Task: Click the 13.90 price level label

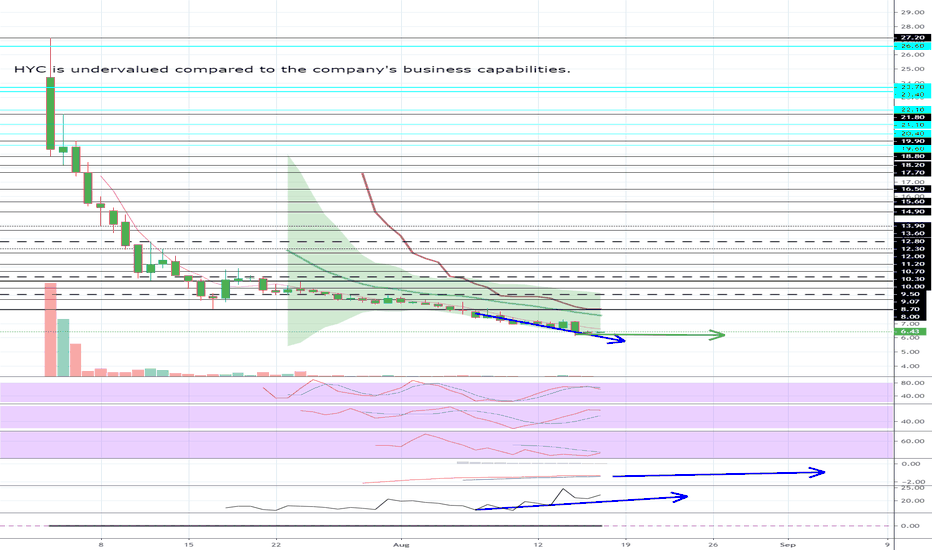Action: point(912,226)
